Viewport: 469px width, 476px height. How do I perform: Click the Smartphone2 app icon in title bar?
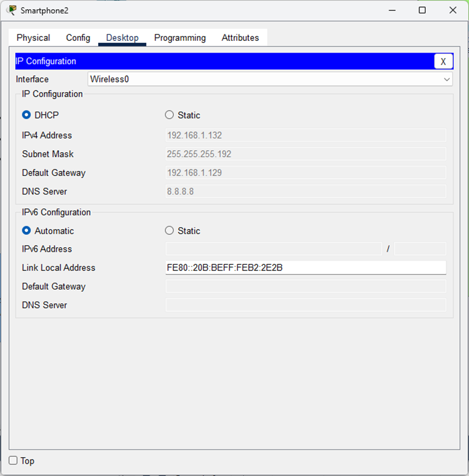pos(10,10)
